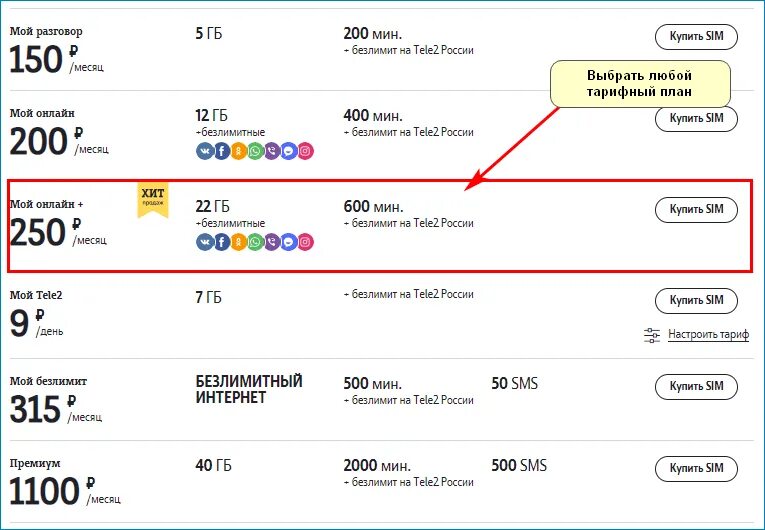This screenshot has width=765, height=530.
Task: Buy SIM for Мой онлайн + plan
Action: (696, 210)
